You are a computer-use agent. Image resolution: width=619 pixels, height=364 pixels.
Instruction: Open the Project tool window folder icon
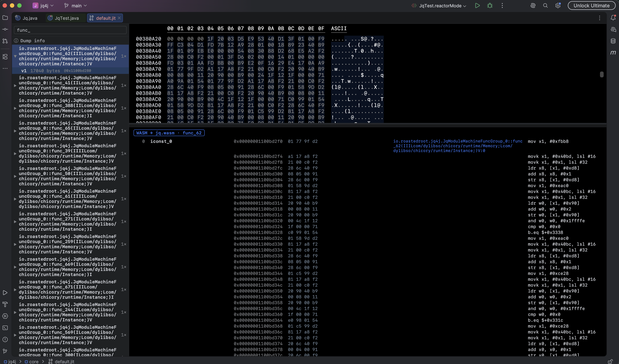[x=5, y=18]
